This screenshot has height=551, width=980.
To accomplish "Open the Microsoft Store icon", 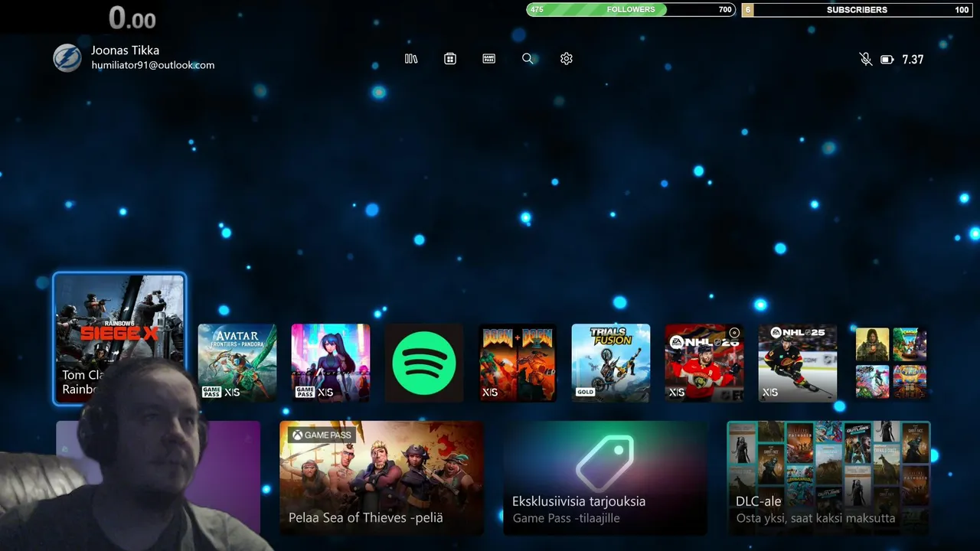I will [450, 59].
